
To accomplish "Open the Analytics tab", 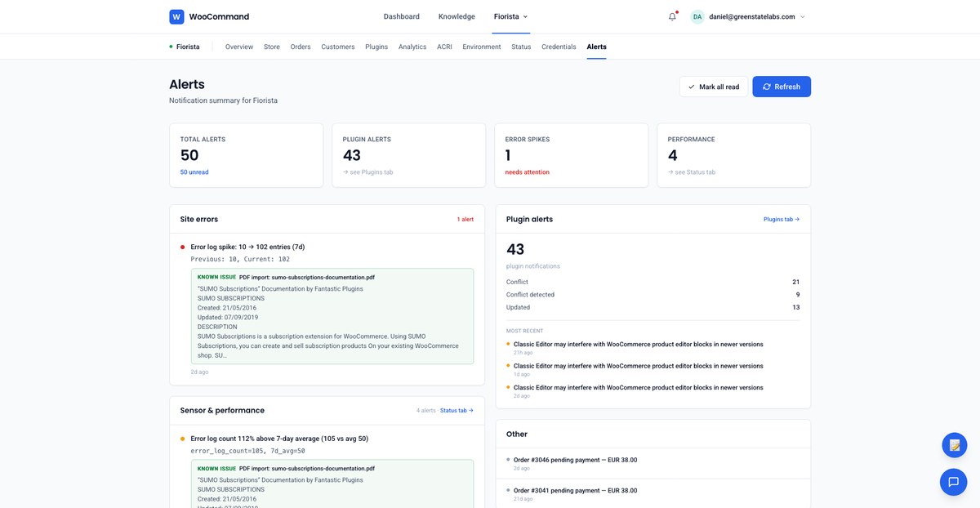I will pos(412,47).
